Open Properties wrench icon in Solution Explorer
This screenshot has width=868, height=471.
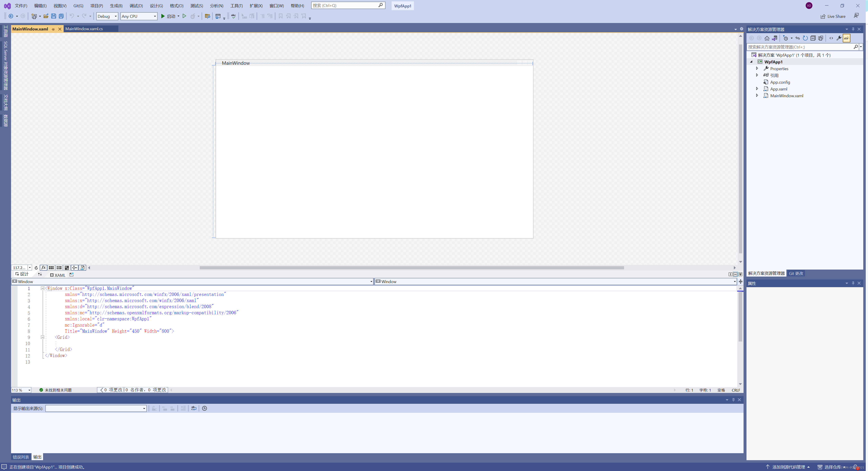(839, 38)
